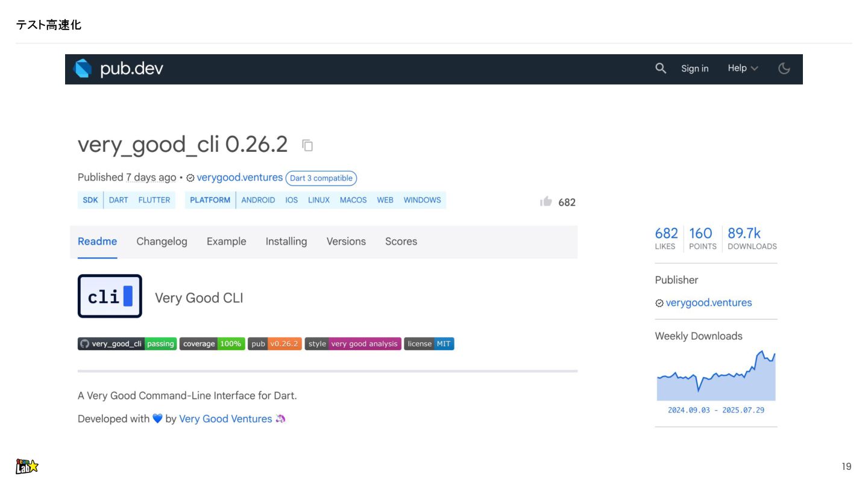Open the Very Good Ventures link
Screen dimensions: 868x488
point(225,419)
